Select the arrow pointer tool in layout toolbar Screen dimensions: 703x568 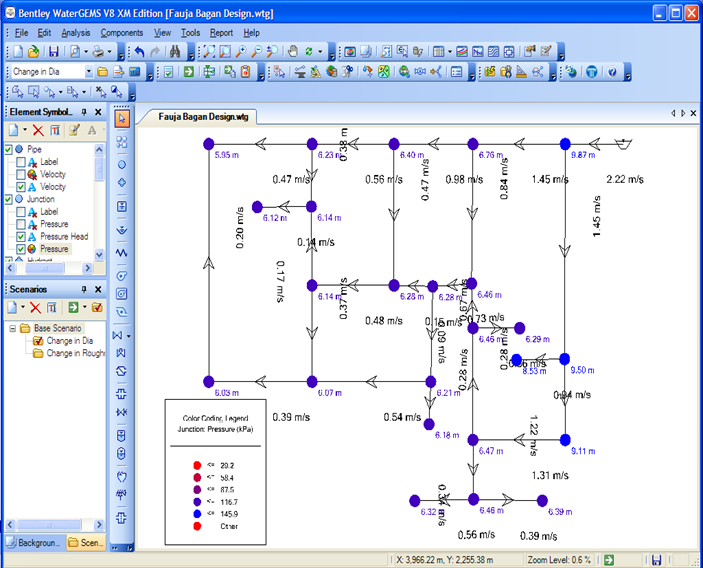coord(122,118)
